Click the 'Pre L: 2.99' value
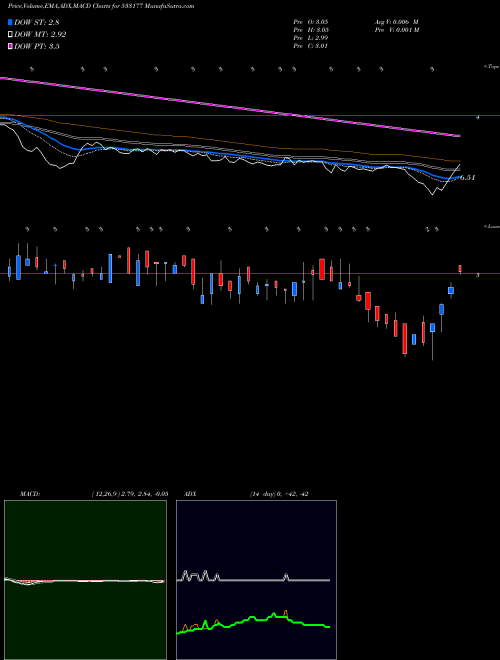The image size is (500, 660). (311, 38)
